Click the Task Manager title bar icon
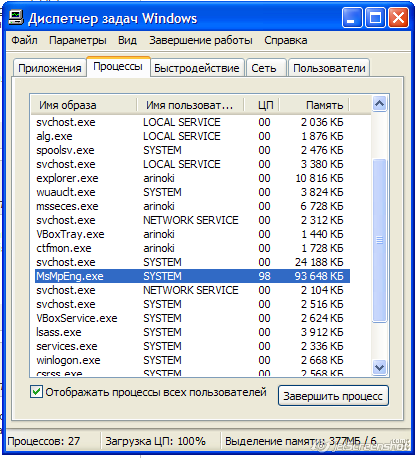 [x=16, y=18]
